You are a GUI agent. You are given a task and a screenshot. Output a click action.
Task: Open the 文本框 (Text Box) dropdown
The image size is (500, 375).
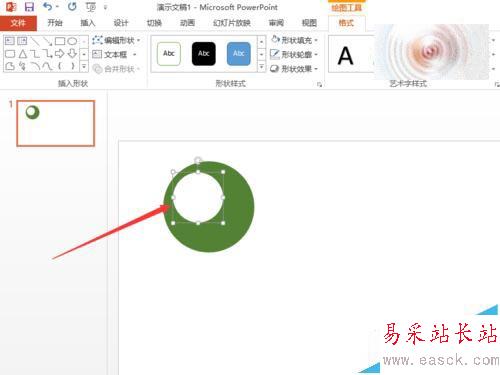pyautogui.click(x=115, y=54)
